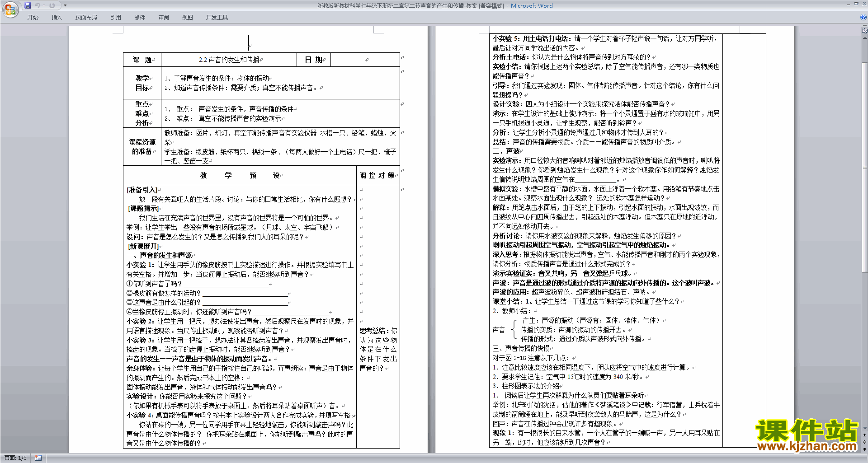Open the Office button menu
Screen dimensions: 868x463
click(x=10, y=9)
